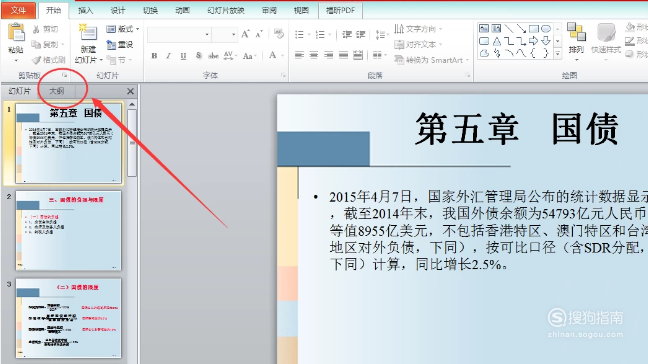
Task: Click the decrease indent level icon
Action: click(x=346, y=35)
